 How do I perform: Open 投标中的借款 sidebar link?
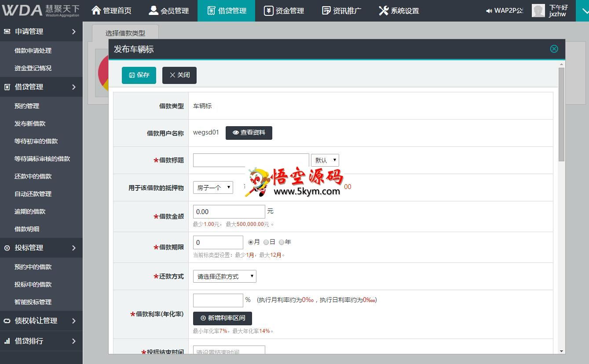tap(33, 284)
